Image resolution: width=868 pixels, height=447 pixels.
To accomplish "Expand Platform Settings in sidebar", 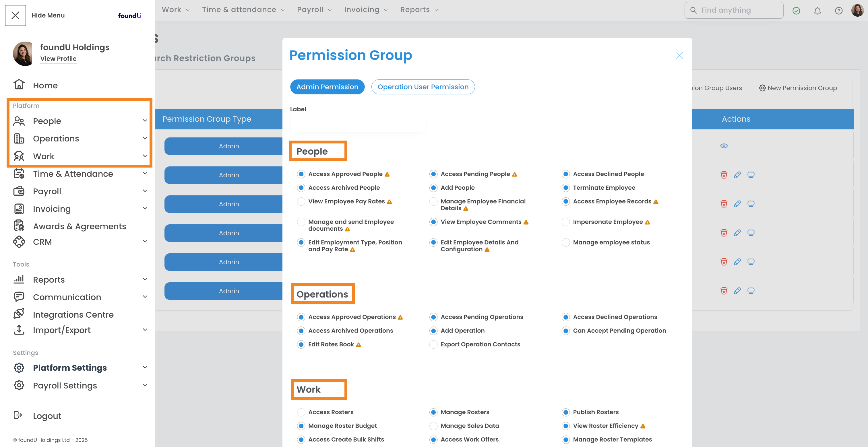I will tap(145, 367).
